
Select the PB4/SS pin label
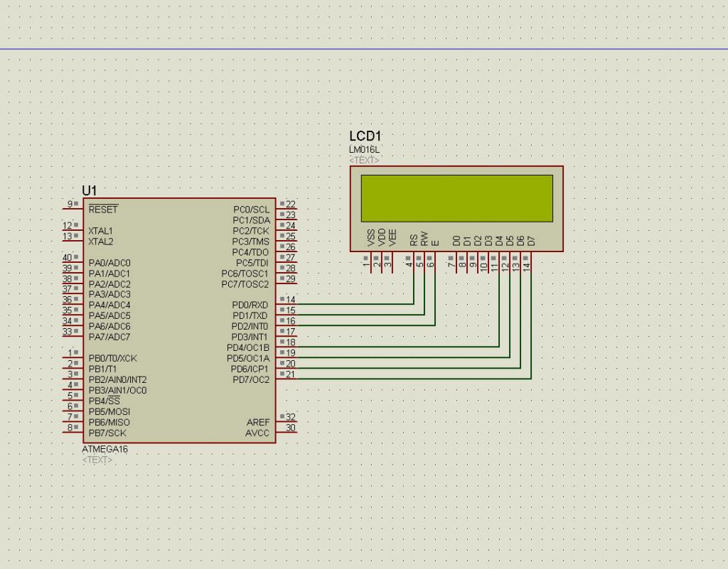[x=104, y=401]
